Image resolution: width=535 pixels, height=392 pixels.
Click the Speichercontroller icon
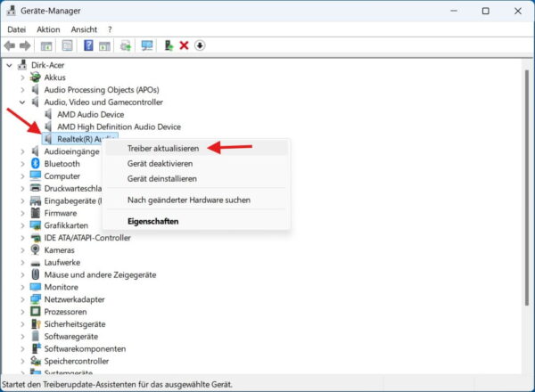35,361
